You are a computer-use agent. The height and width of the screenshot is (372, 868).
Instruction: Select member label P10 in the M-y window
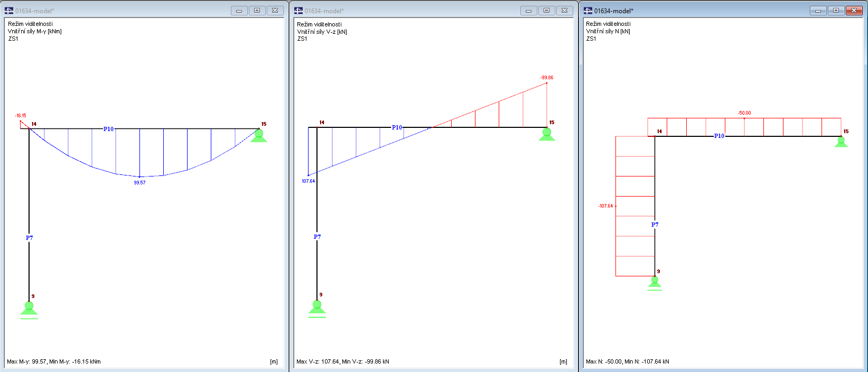click(x=108, y=129)
